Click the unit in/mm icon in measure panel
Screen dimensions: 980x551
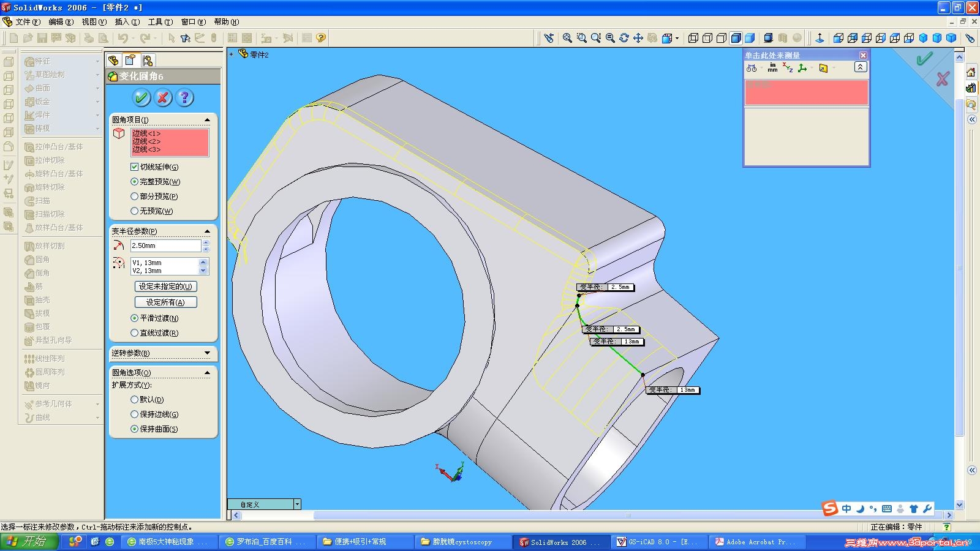[x=772, y=67]
